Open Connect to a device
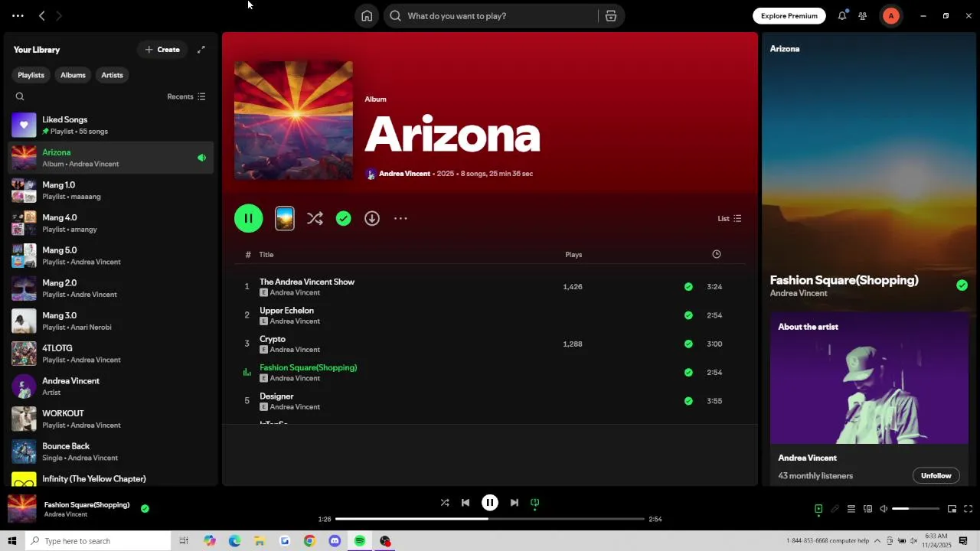This screenshot has height=551, width=980. tap(867, 509)
